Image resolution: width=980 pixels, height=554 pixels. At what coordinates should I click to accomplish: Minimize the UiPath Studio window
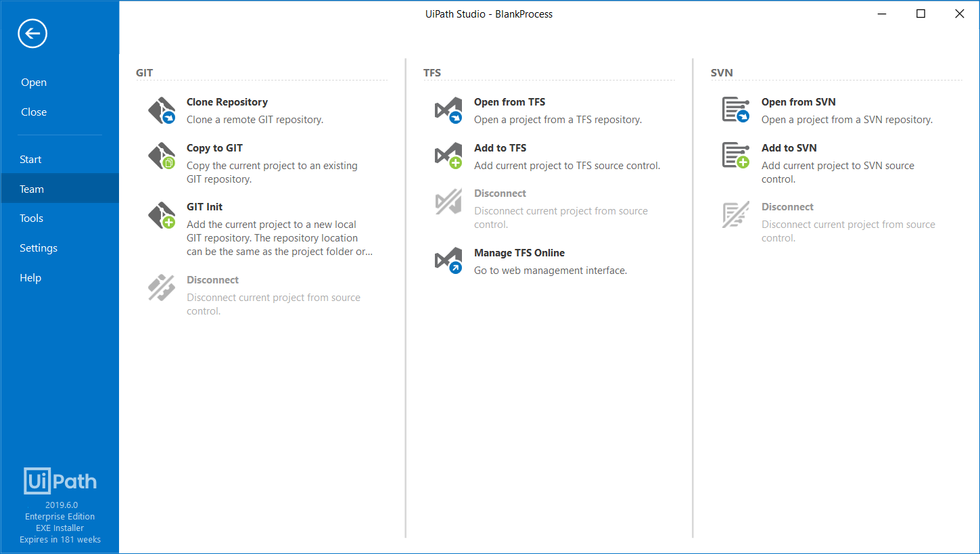pos(881,14)
